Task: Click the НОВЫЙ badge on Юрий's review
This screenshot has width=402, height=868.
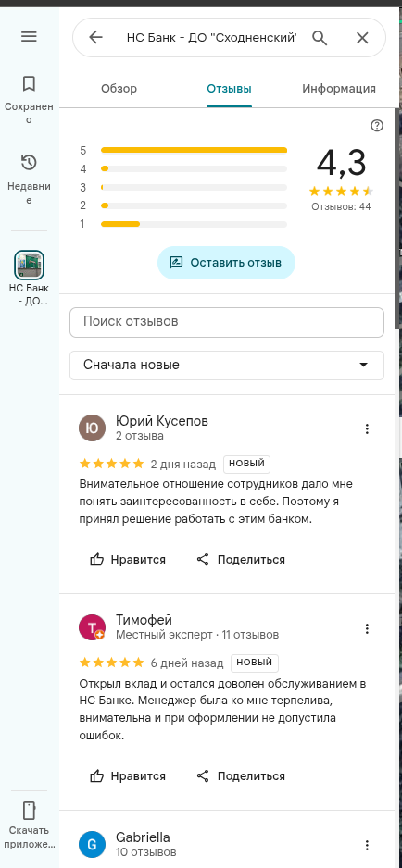Action: pyautogui.click(x=246, y=464)
